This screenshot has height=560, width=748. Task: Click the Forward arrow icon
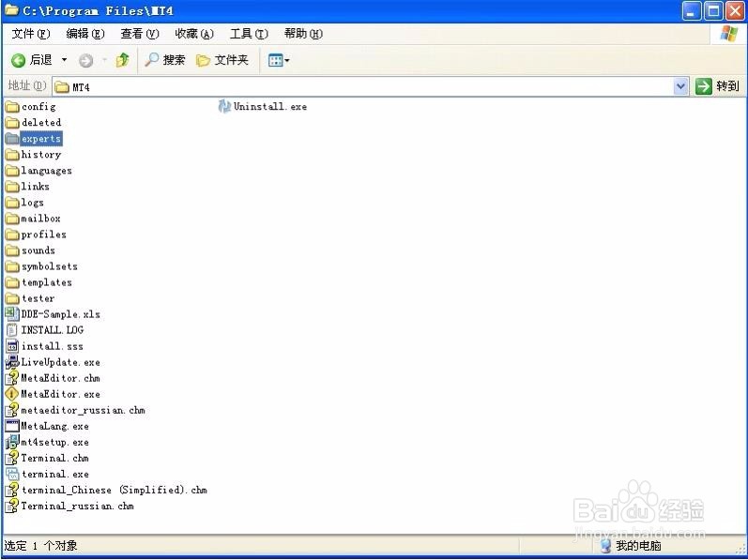[x=85, y=61]
